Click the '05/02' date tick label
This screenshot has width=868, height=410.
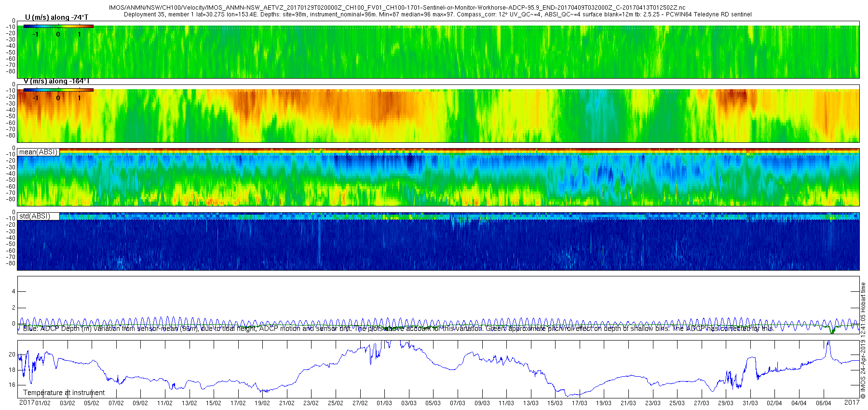[92, 403]
